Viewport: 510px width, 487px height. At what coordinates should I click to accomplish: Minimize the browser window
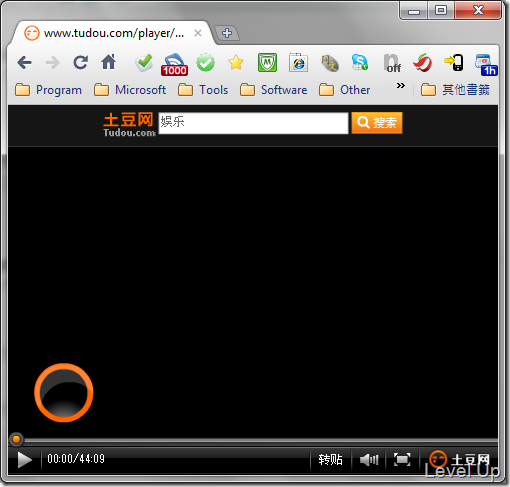(x=414, y=11)
